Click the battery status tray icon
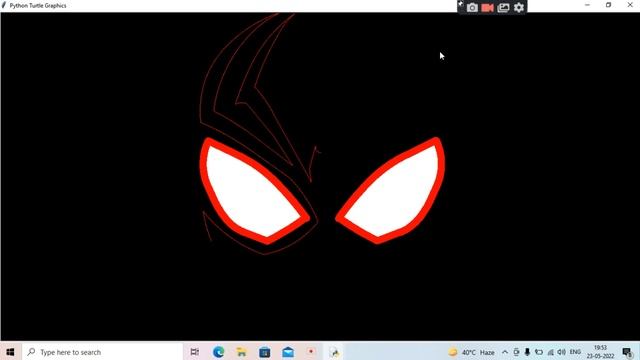This screenshot has width=640, height=360. pos(539,352)
